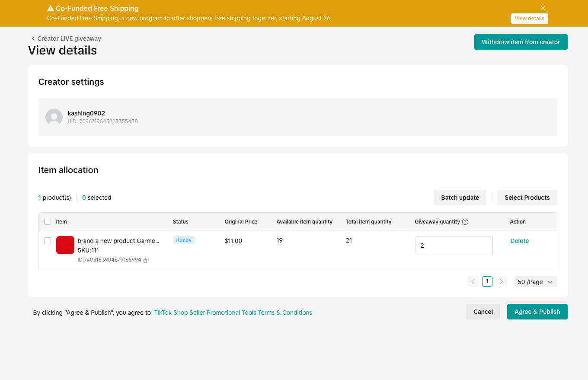The image size is (588, 380).
Task: Toggle the select-all checkbox in the table header
Action: click(x=48, y=221)
